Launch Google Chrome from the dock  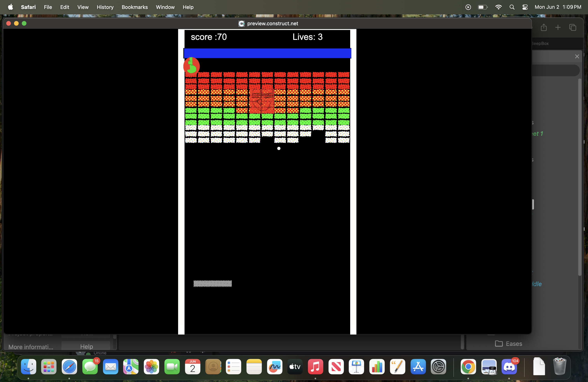point(468,367)
